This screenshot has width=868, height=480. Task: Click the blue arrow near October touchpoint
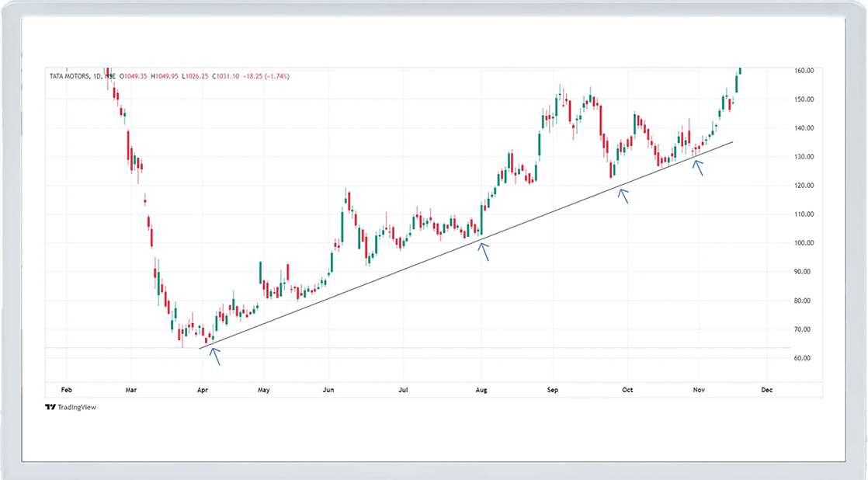[623, 195]
